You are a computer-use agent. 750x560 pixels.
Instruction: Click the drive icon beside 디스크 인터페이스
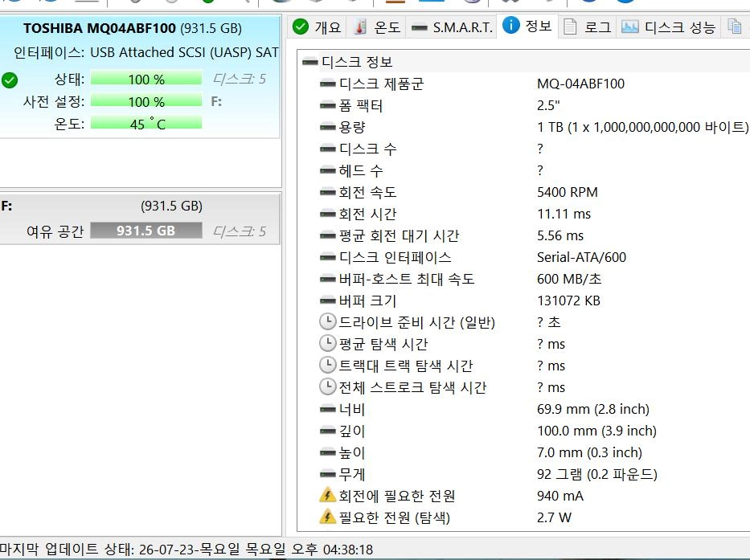click(x=328, y=257)
